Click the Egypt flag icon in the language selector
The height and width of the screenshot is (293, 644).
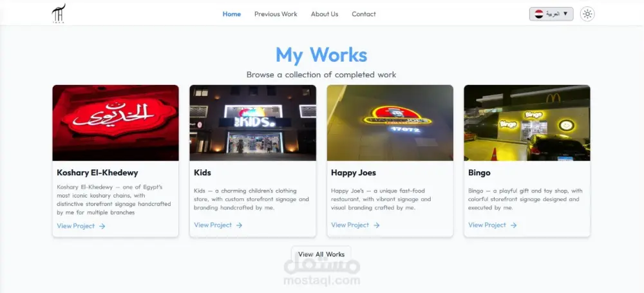click(539, 14)
